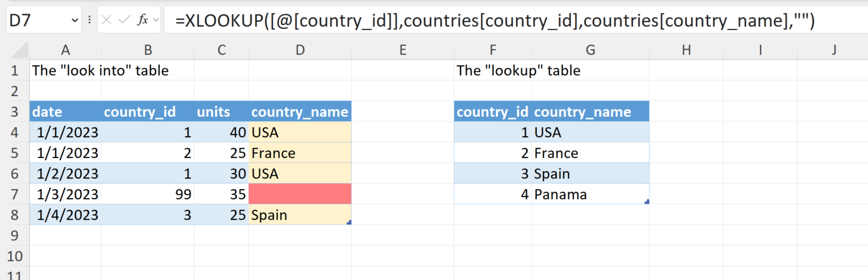Select row 7 header

click(15, 195)
